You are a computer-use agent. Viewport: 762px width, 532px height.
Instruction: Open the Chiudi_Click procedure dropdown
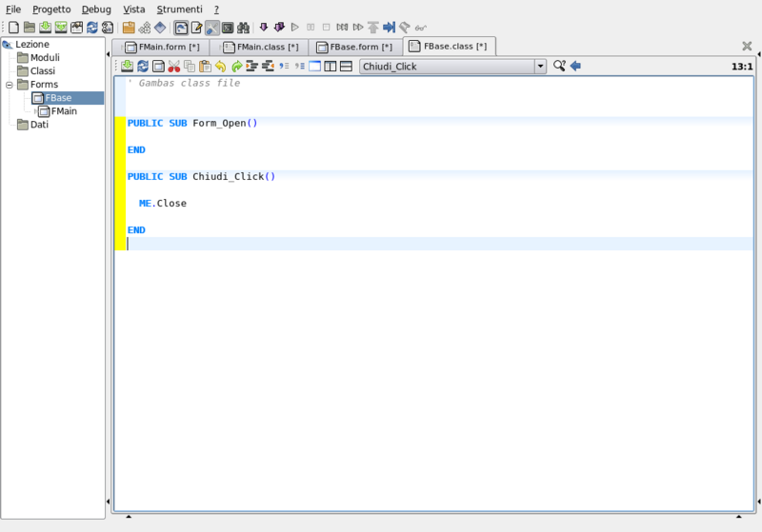(x=453, y=67)
